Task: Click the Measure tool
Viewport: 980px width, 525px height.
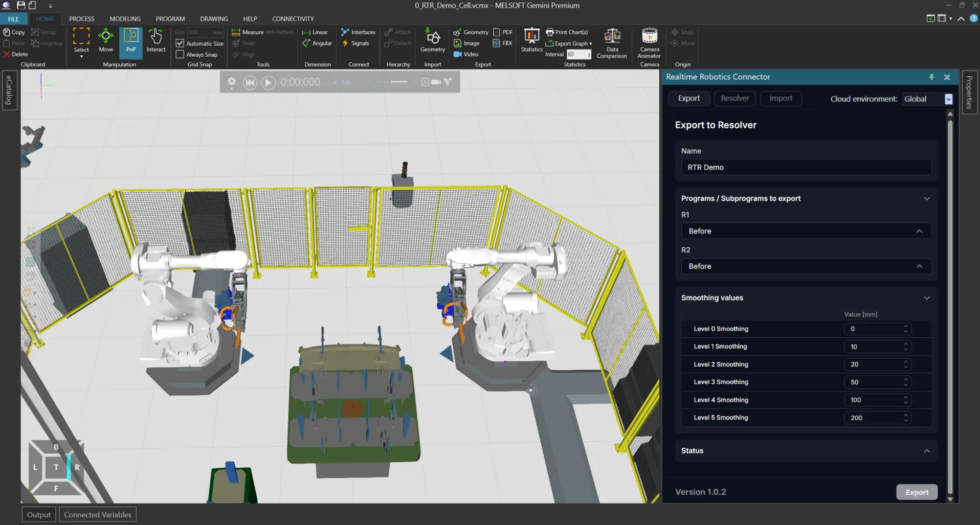Action: [x=248, y=32]
